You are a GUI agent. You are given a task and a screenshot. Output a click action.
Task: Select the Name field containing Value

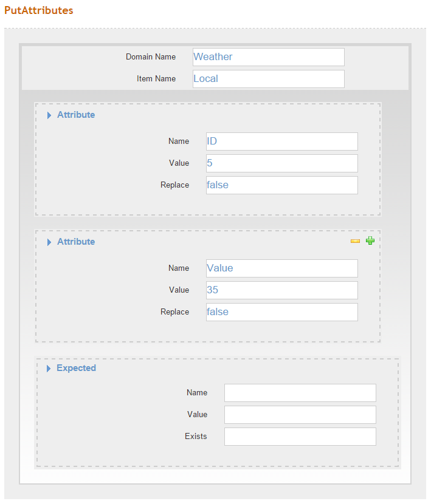[282, 268]
